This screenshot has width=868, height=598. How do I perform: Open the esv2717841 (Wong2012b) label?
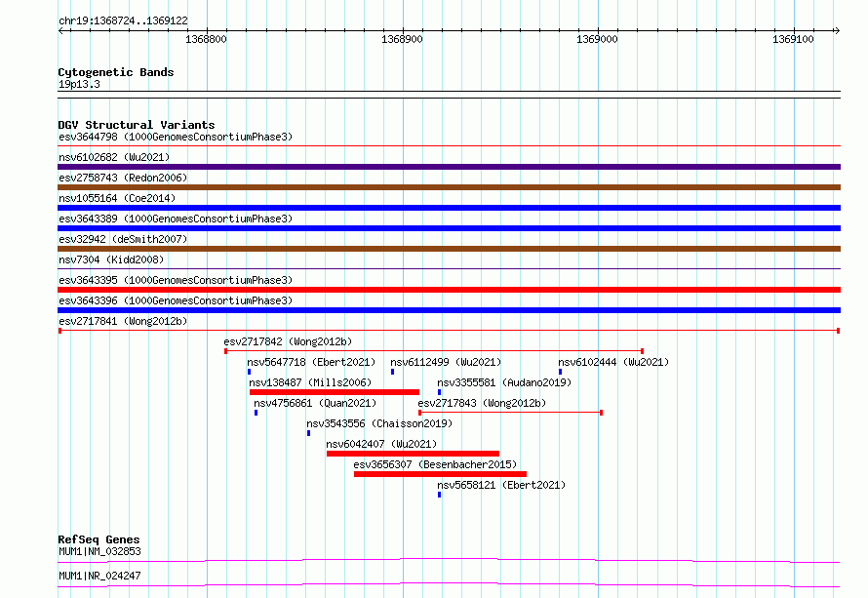point(123,321)
